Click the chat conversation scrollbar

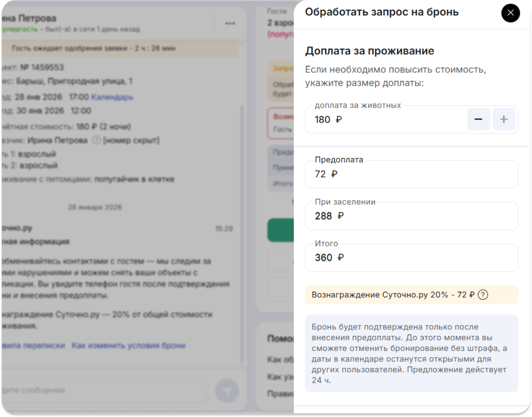click(x=242, y=228)
